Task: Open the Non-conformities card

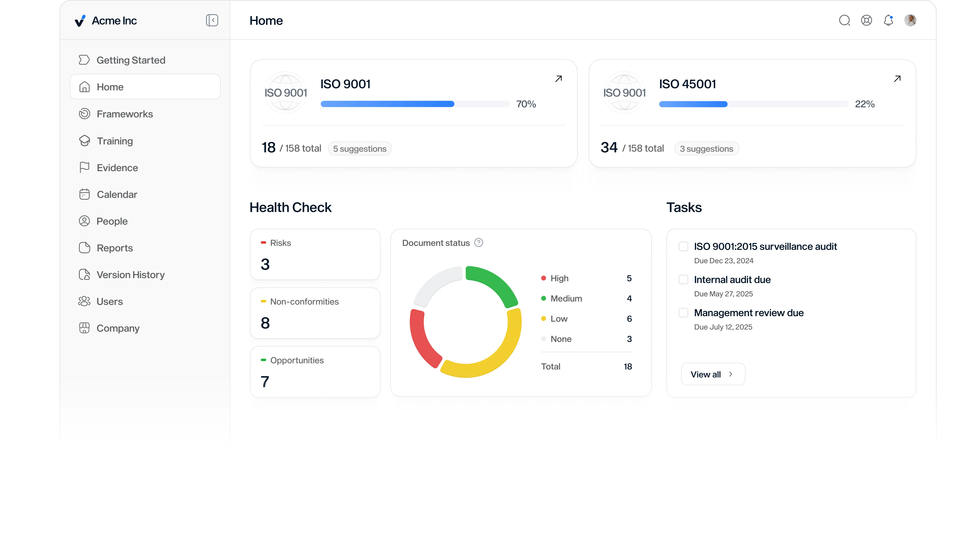Action: [x=315, y=313]
